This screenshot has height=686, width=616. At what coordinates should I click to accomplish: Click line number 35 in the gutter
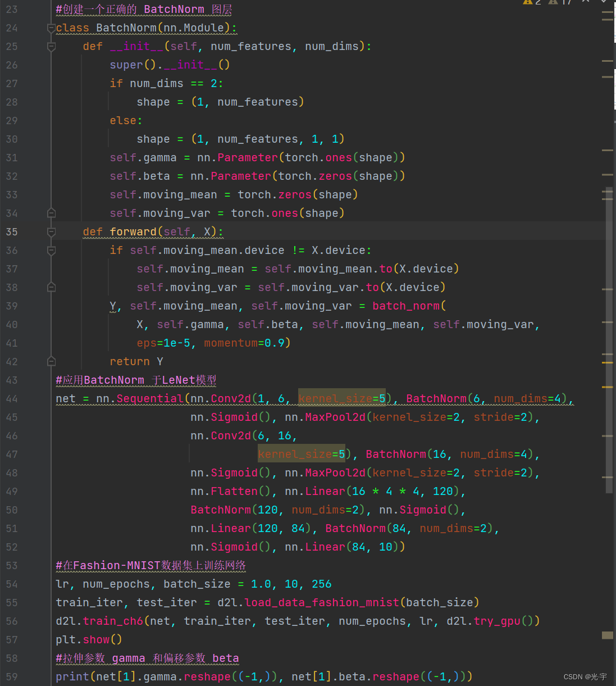[x=12, y=232]
